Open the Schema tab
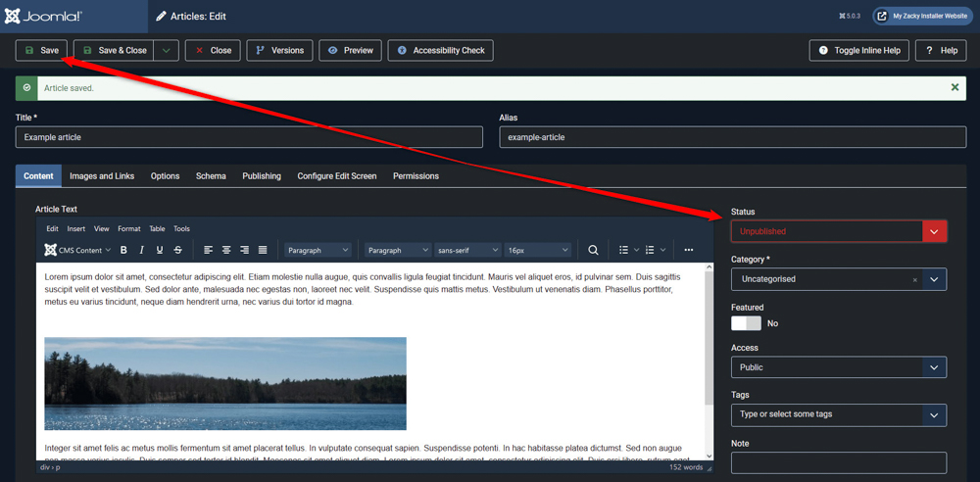 pyautogui.click(x=211, y=176)
